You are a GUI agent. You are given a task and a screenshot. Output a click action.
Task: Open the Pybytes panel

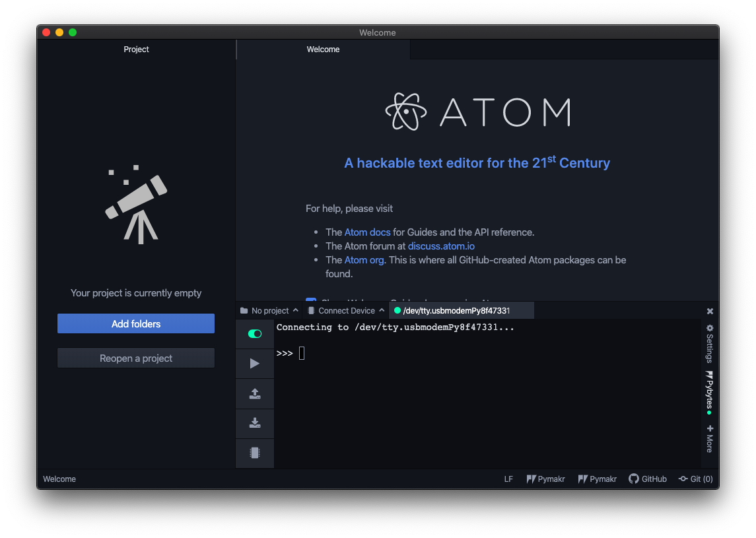click(x=709, y=394)
